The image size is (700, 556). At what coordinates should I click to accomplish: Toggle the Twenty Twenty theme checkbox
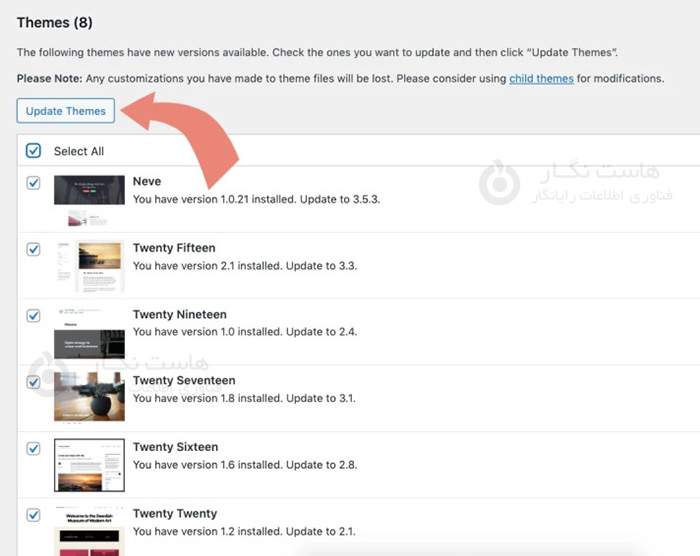(x=33, y=515)
